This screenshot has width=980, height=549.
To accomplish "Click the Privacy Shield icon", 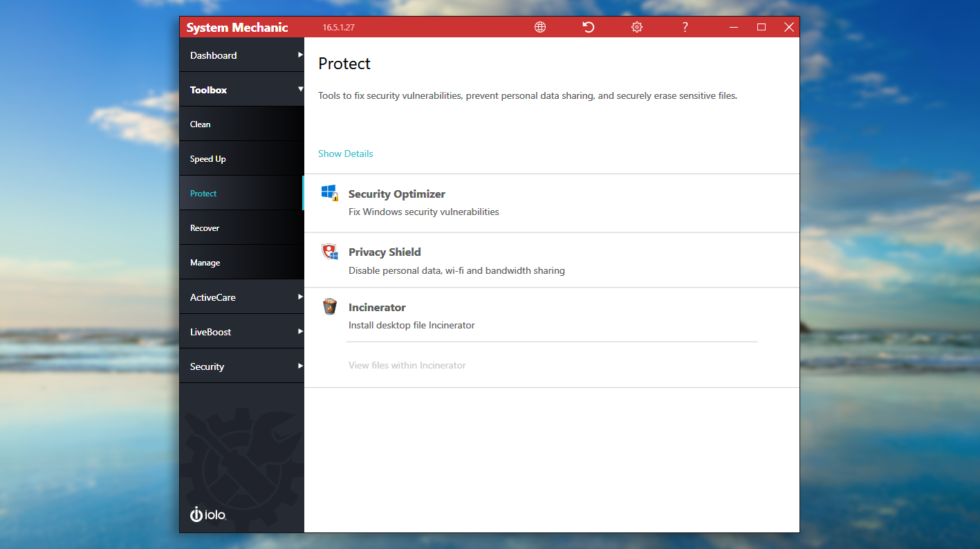I will click(x=330, y=252).
